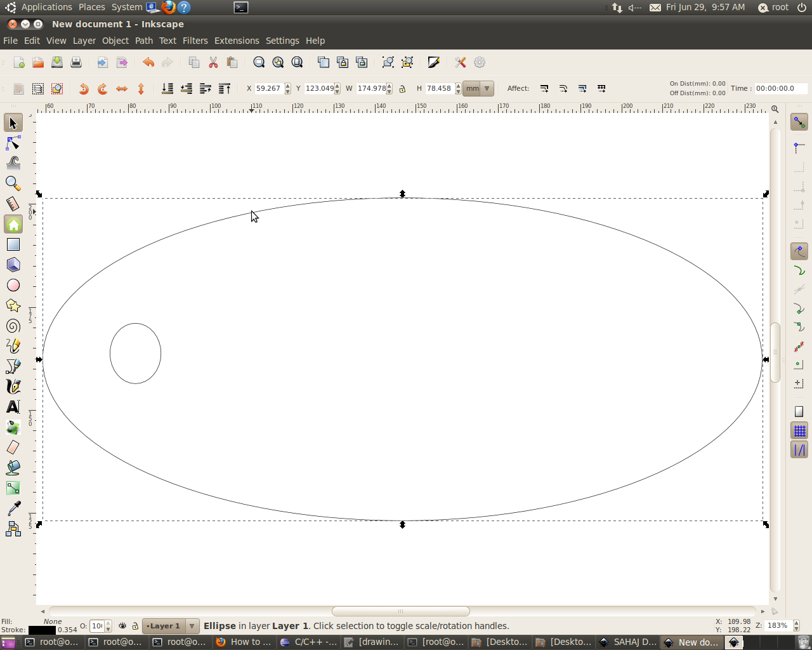Choose the Ellipse circle tool

click(13, 285)
